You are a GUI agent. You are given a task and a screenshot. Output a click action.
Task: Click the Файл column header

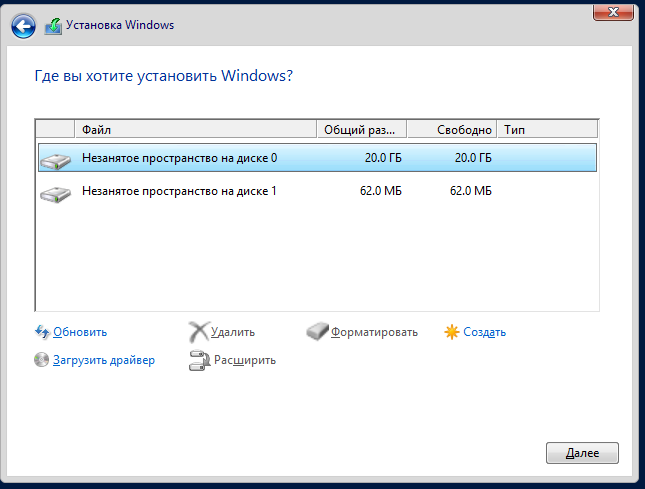(196, 130)
